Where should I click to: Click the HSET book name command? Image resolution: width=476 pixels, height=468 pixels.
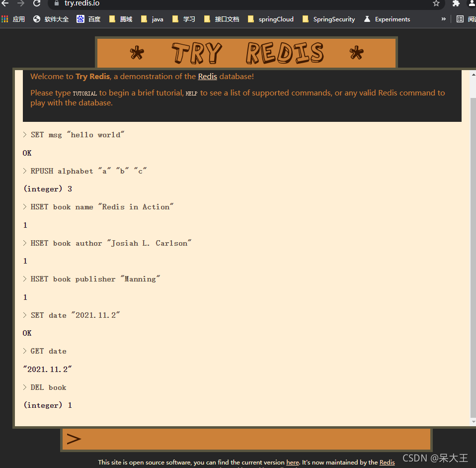[98, 207]
